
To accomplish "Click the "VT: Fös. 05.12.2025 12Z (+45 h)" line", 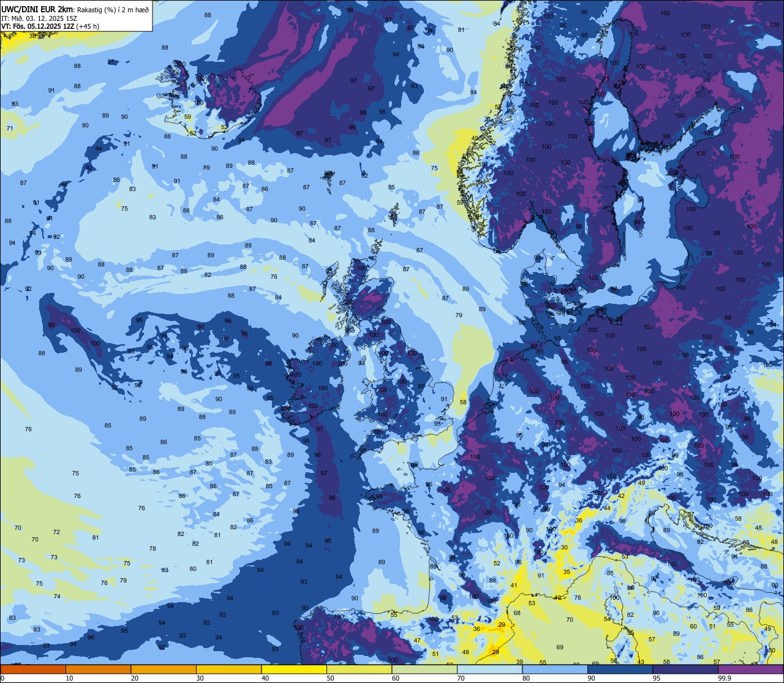I will 50,26.
